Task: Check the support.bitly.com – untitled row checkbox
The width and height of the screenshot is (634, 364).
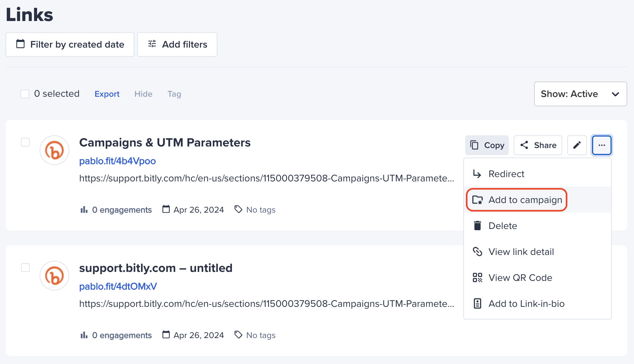Action: [25, 268]
